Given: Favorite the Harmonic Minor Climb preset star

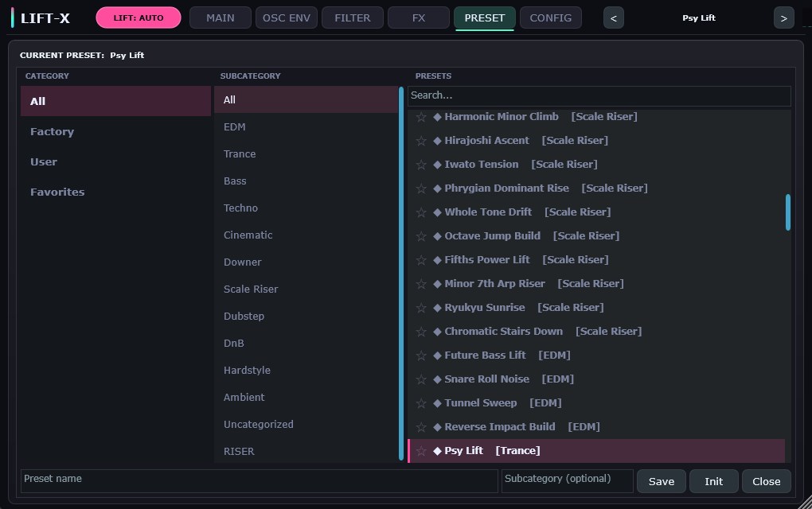Looking at the screenshot, I should (x=421, y=117).
